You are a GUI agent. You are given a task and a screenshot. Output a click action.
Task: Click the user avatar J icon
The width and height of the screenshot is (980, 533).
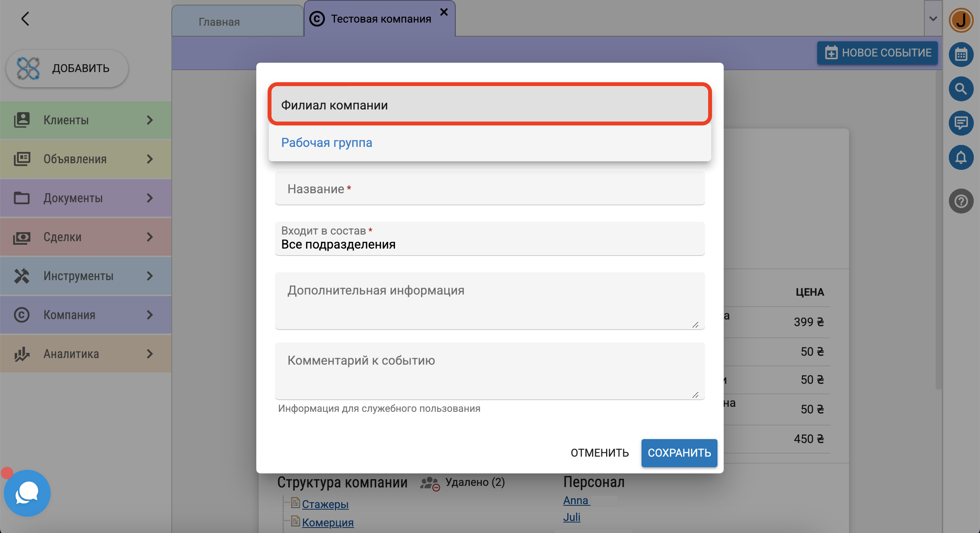[x=961, y=20]
